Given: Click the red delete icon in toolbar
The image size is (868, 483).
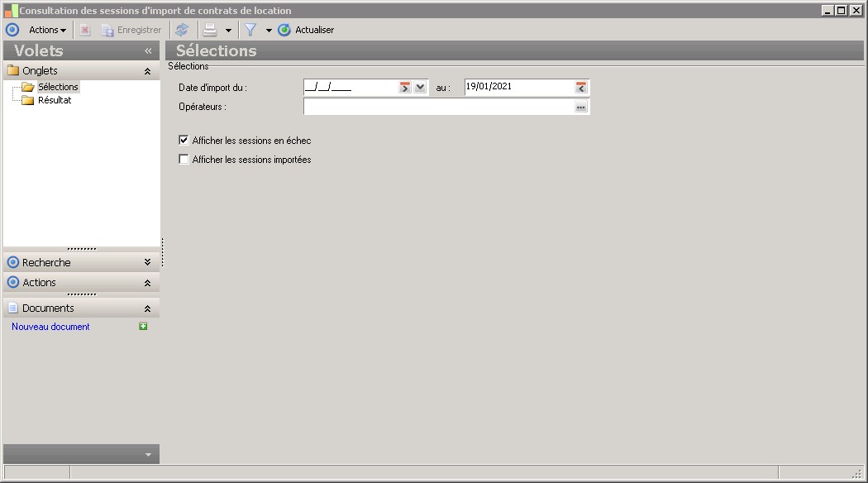Looking at the screenshot, I should click(x=84, y=30).
